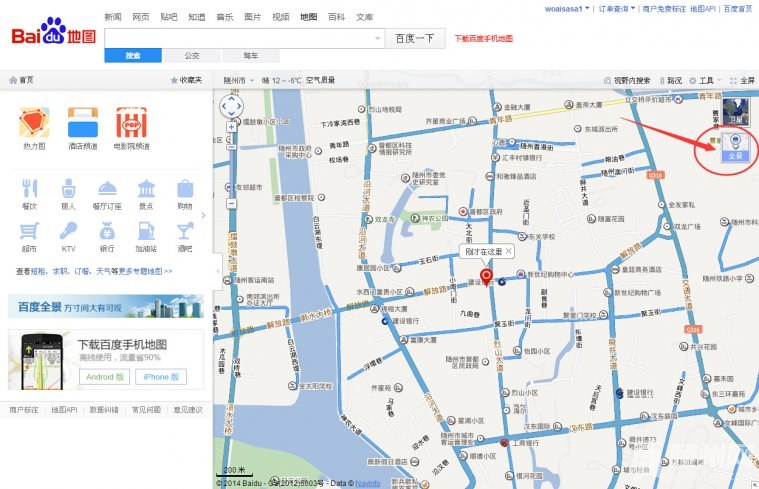
Task: Zoom in with the map plus button
Action: tap(232, 127)
